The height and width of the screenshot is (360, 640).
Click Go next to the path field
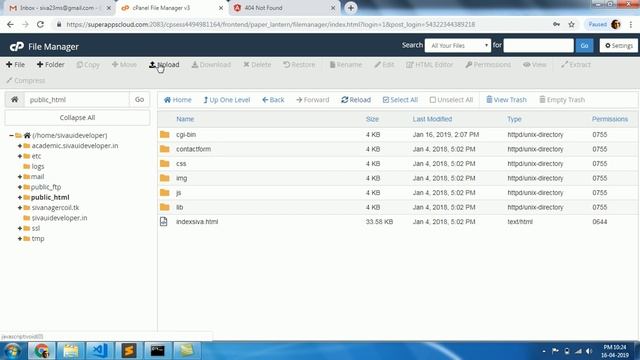(140, 99)
